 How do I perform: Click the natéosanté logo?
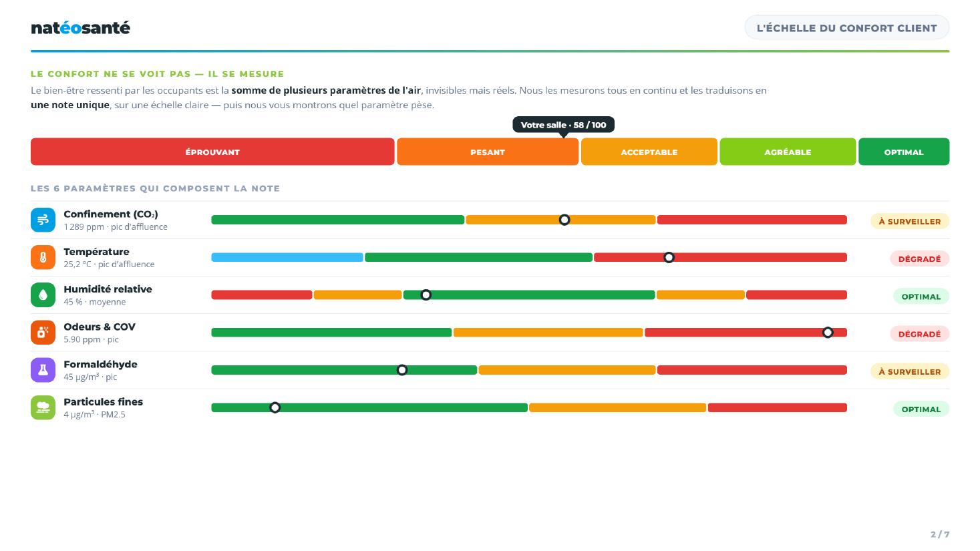(80, 28)
